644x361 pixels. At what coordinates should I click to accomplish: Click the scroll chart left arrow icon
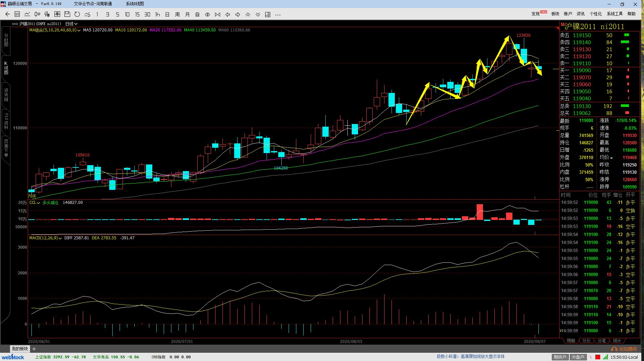[x=228, y=14]
